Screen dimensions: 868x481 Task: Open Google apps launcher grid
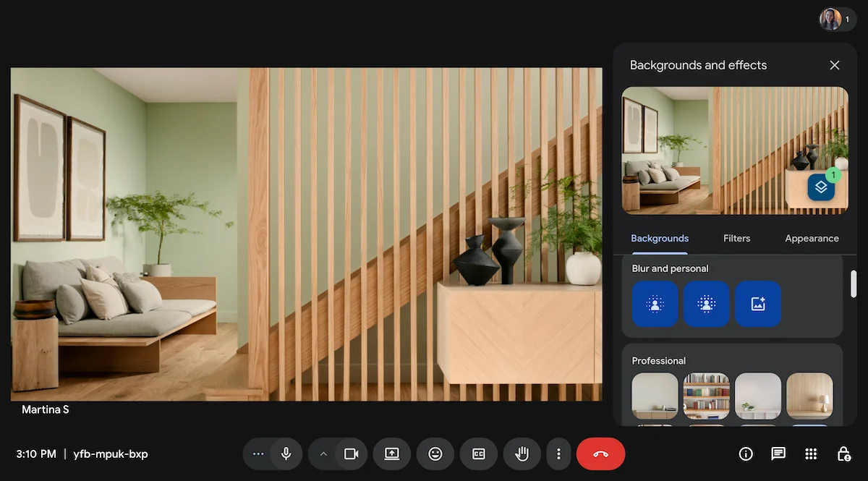(811, 454)
